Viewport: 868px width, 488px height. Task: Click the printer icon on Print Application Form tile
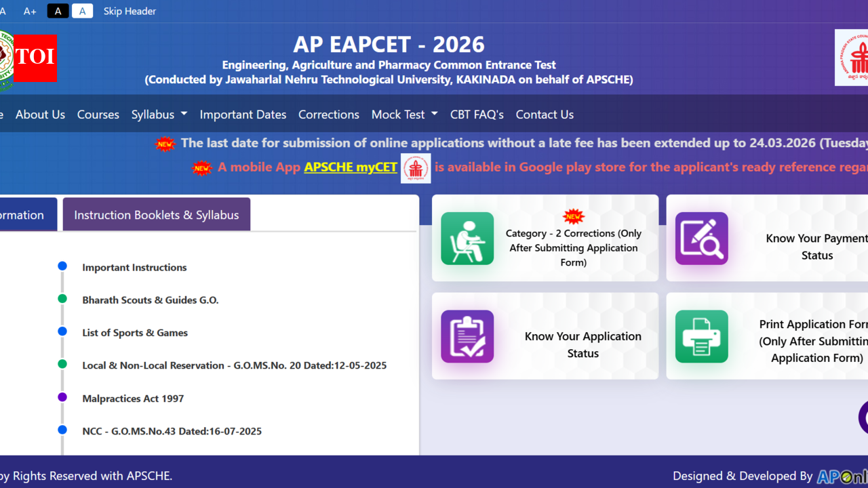[x=701, y=336]
